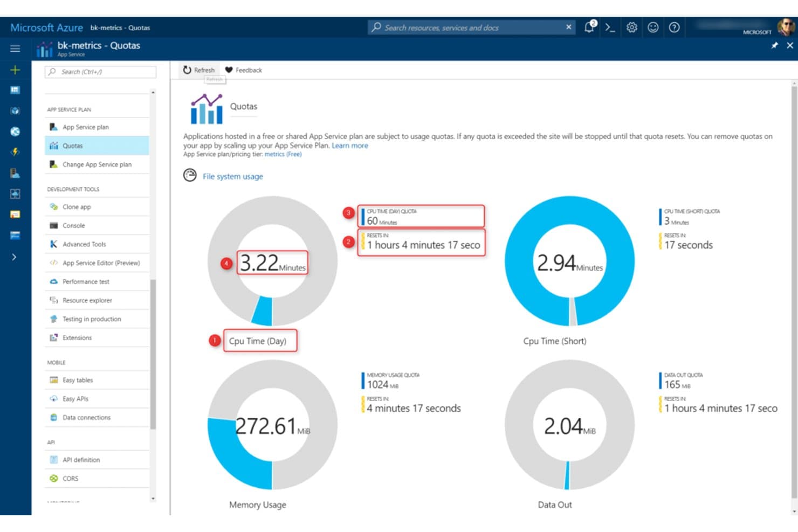Open Easy APIs menu item
This screenshot has width=798, height=532.
pyautogui.click(x=97, y=399)
